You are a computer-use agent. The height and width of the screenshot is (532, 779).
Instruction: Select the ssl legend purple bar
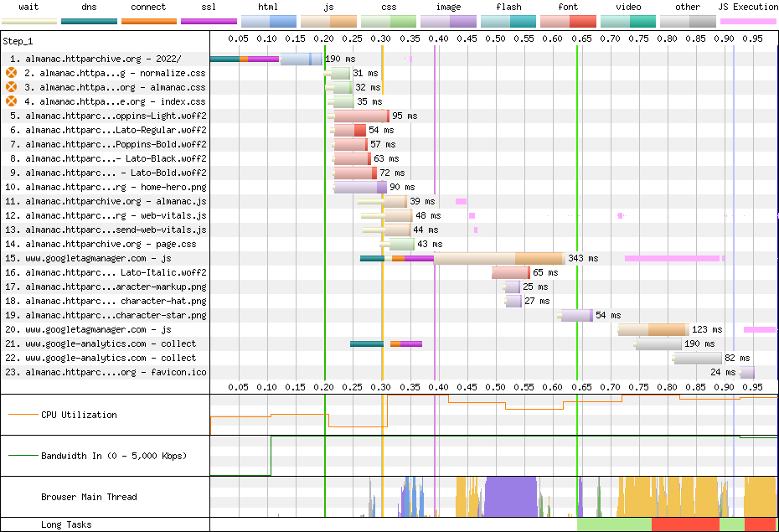[209, 21]
